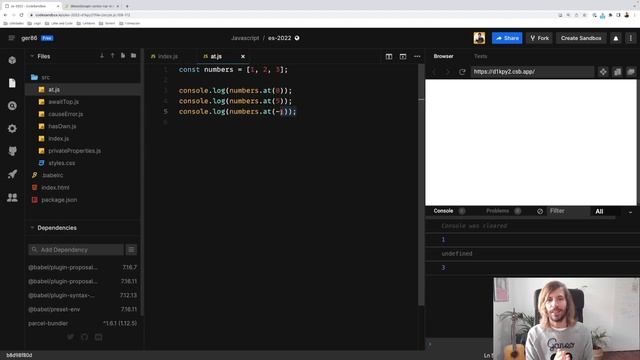Switch to the Problems tab
This screenshot has width=640, height=360.
click(497, 211)
